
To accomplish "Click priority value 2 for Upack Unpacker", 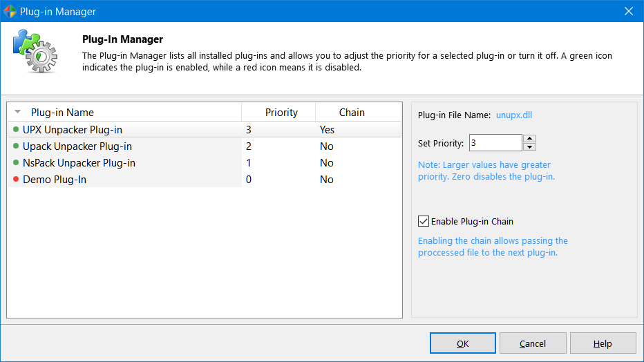I will pos(249,146).
